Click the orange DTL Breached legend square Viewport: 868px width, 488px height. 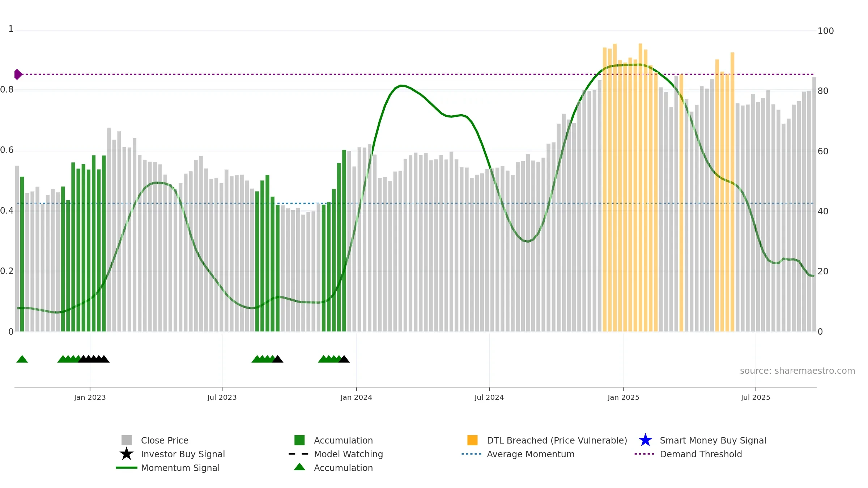[x=472, y=440]
